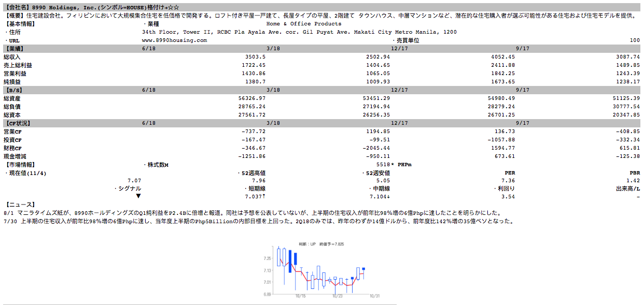The width and height of the screenshot is (644, 305).
Task: Click the 営業利益 row label
Action: point(15,74)
